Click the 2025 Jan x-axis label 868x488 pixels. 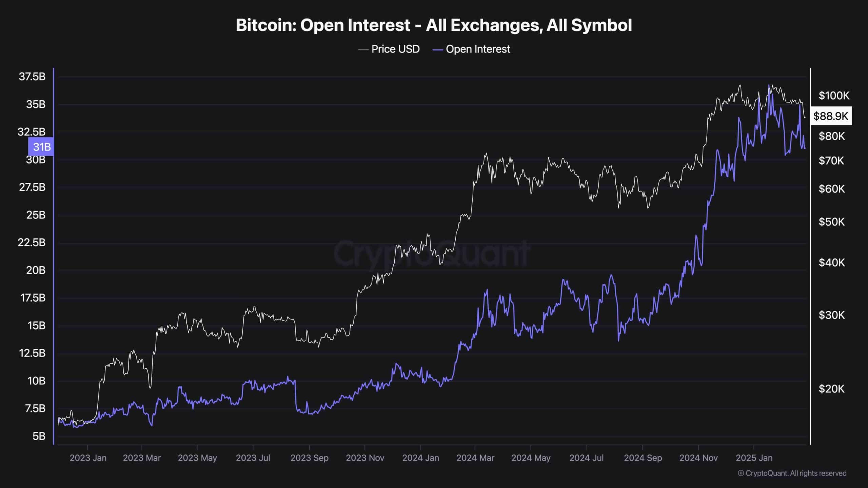click(754, 458)
